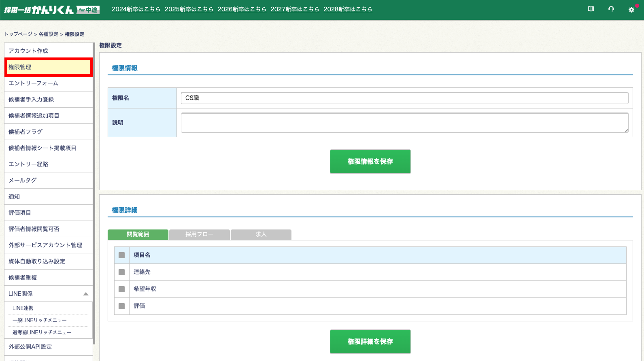This screenshot has height=361, width=644.
Task: Check the 希望年収 checkbox
Action: point(121,289)
